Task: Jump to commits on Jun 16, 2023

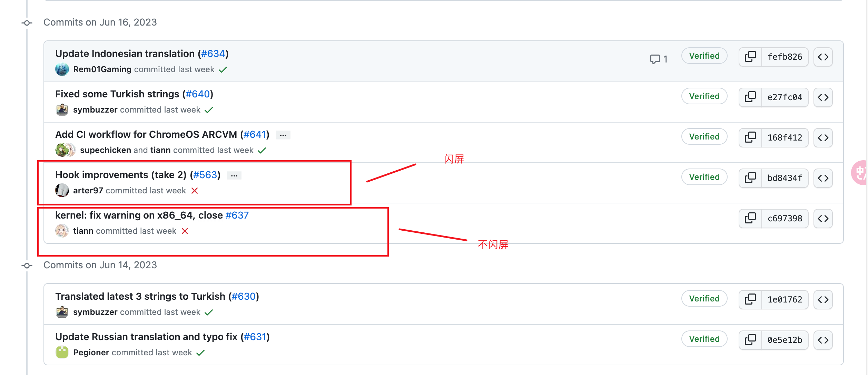Action: (100, 22)
